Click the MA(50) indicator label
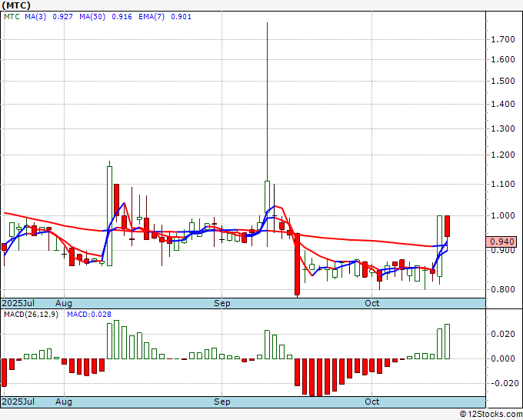Screen dimensions: 523x420 tap(92, 17)
